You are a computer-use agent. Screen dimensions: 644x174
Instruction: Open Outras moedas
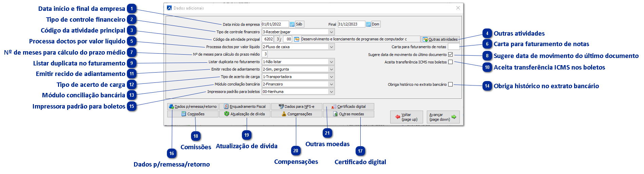coord(348,114)
